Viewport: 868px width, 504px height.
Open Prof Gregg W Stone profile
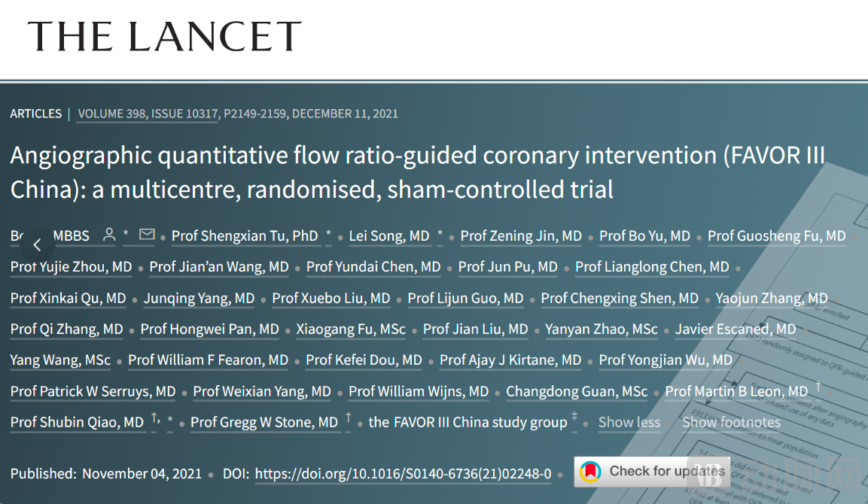pyautogui.click(x=264, y=422)
